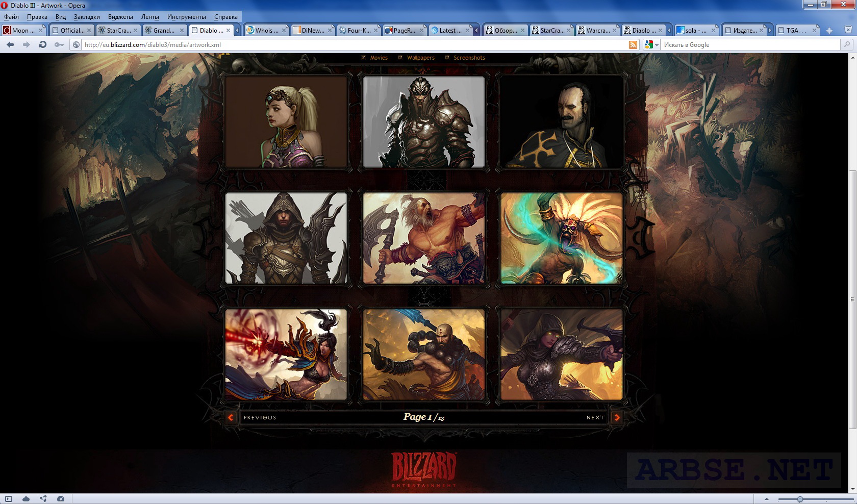
Task: Click the red left arrow pagination icon
Action: tap(231, 417)
